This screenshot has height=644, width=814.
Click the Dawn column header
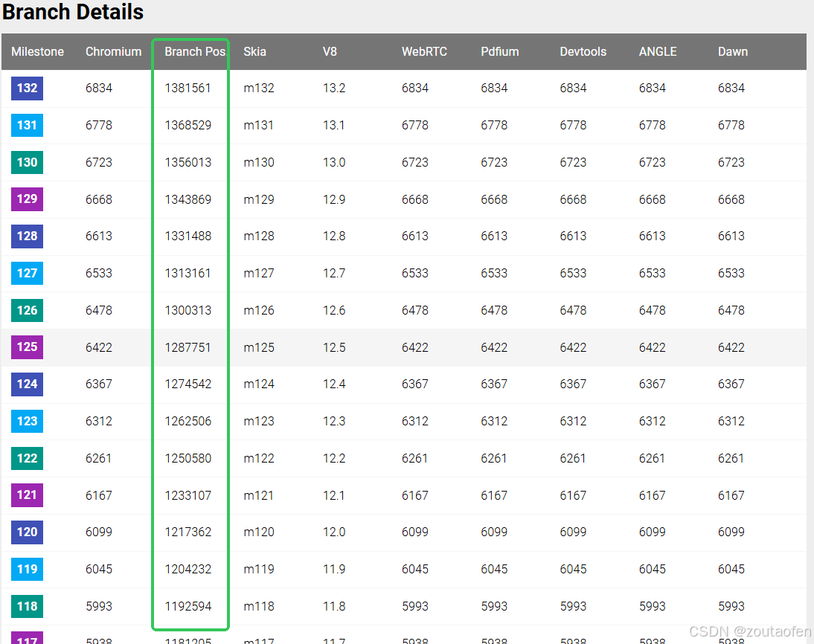pos(732,52)
